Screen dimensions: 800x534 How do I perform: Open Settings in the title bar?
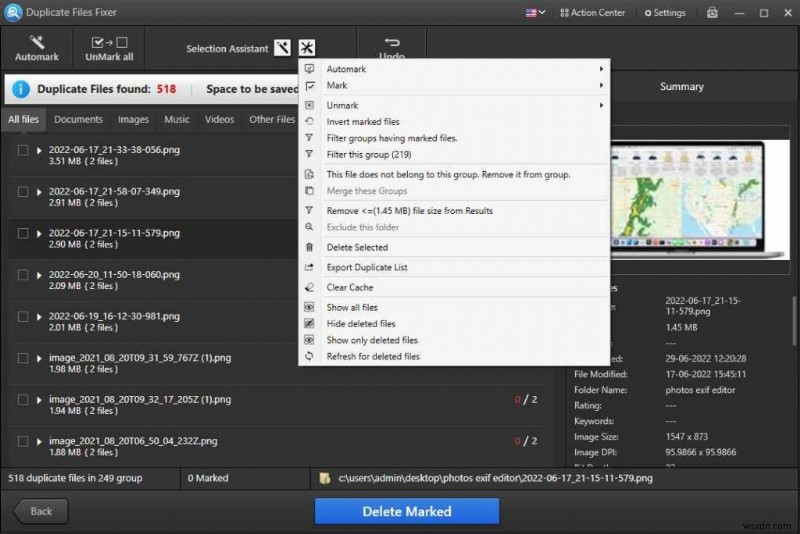pyautogui.click(x=665, y=13)
